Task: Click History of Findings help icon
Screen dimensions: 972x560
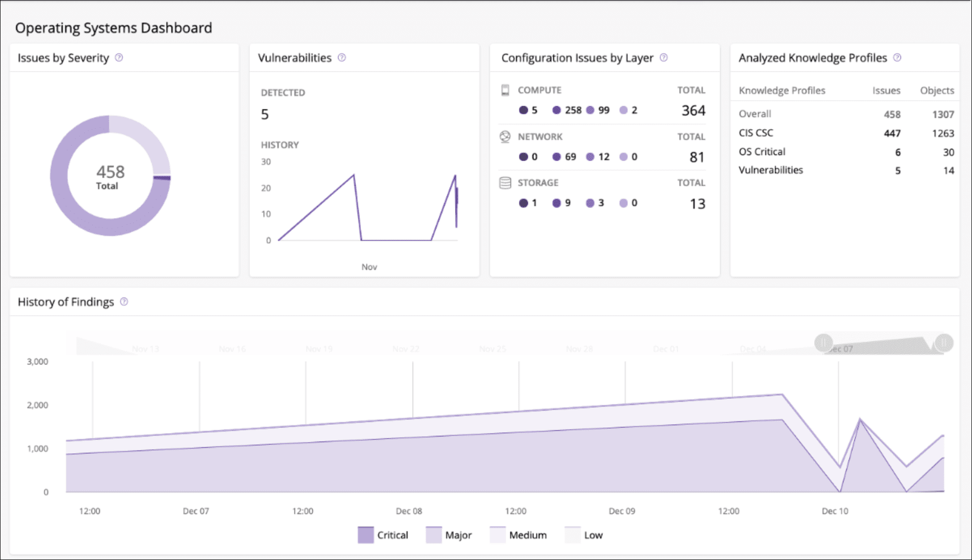Action: click(124, 302)
